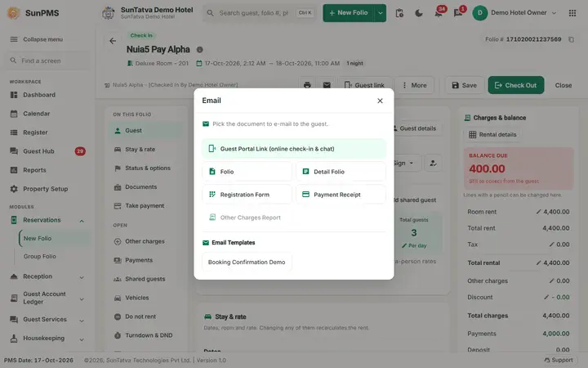This screenshot has width=588, height=368.
Task: Save the folio
Action: pyautogui.click(x=464, y=85)
